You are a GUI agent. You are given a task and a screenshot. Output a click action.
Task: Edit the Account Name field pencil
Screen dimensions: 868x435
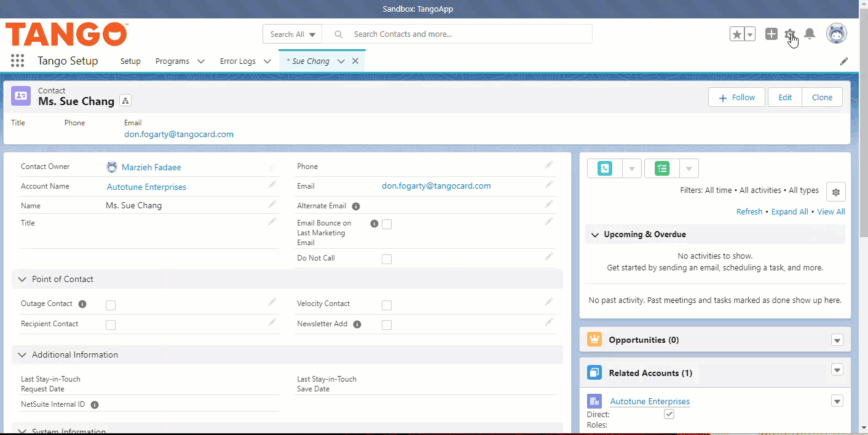click(272, 184)
